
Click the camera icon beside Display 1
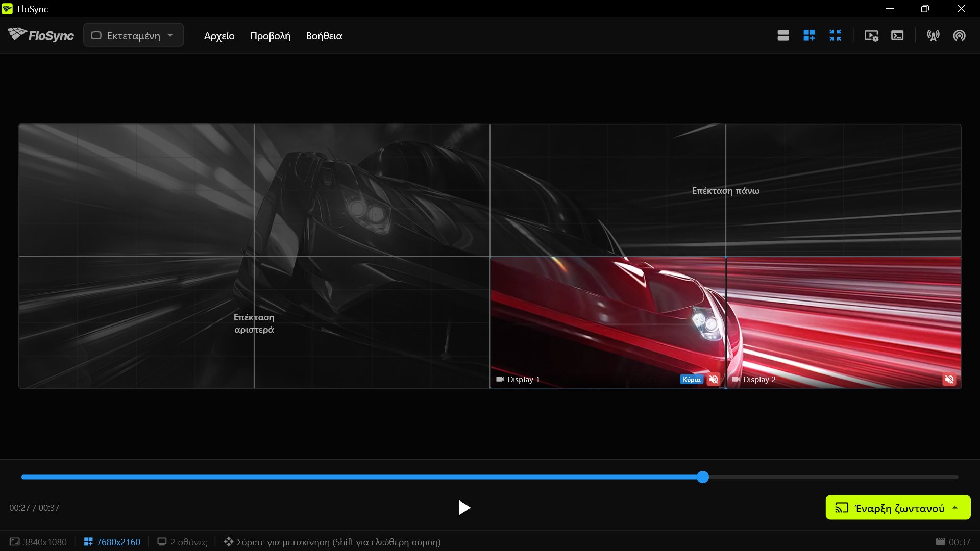[500, 379]
